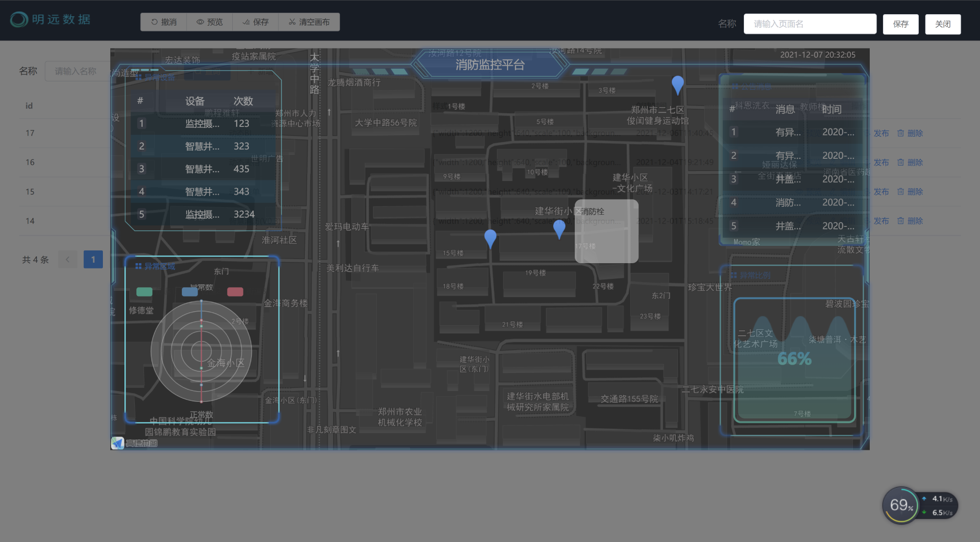Delete row 17 with 删除 trash link

910,133
